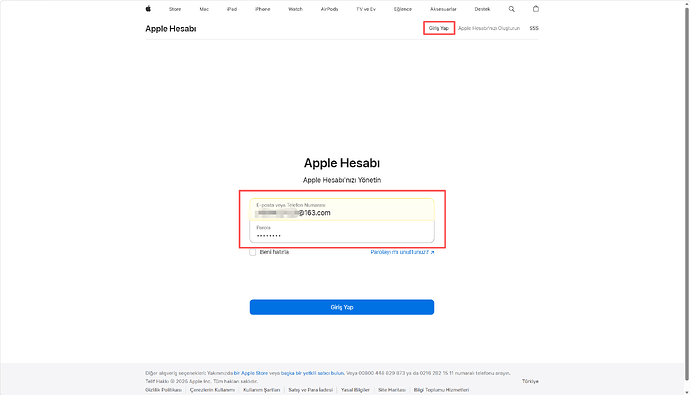Open Yasal Bilgiler footer link
Screen dimensions: 690x395
[x=355, y=390]
